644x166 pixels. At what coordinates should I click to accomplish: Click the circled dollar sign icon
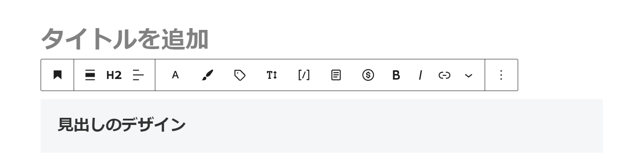click(368, 75)
